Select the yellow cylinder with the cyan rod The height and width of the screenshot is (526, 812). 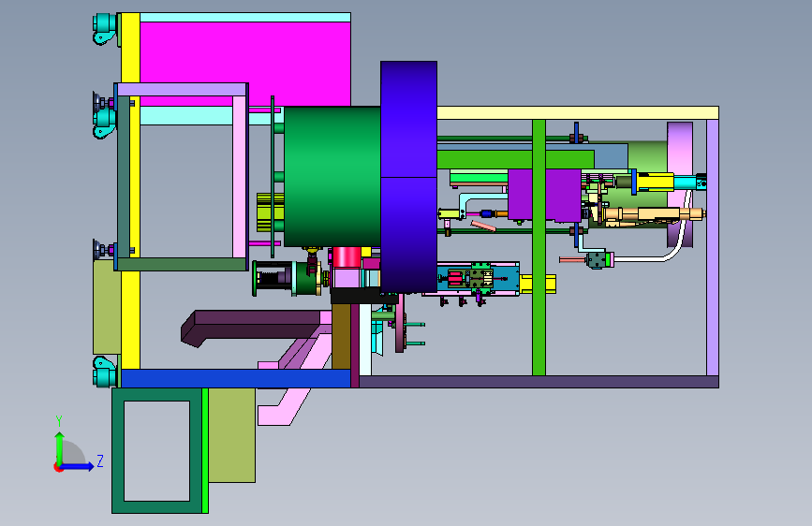[668, 183]
